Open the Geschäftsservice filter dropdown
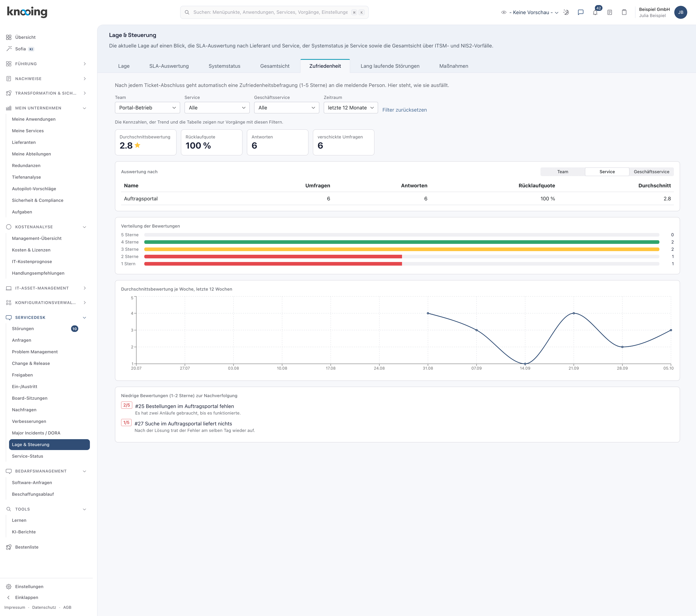The height and width of the screenshot is (616, 696). pyautogui.click(x=286, y=108)
